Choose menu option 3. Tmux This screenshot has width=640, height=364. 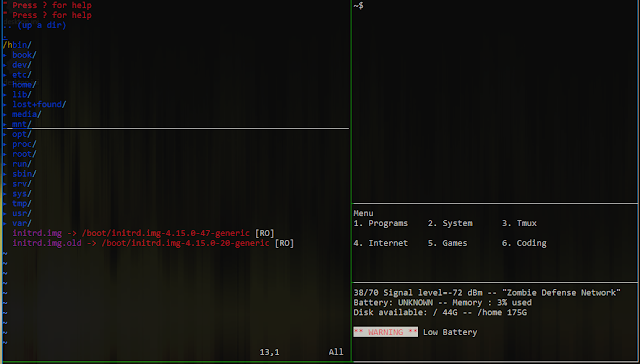[x=519, y=223]
